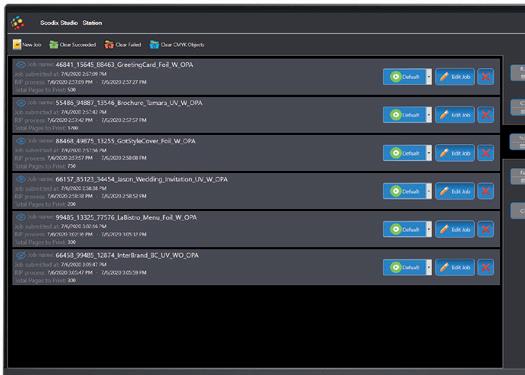
Task: Click Default button on LaBistro_Menu job
Action: point(404,229)
